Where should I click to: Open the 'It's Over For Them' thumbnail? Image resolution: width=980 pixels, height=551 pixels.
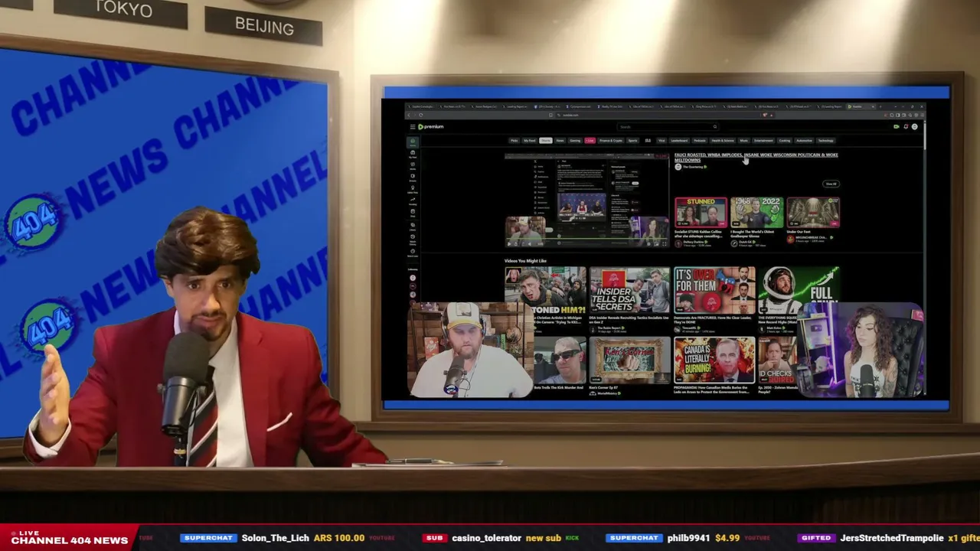(x=714, y=290)
